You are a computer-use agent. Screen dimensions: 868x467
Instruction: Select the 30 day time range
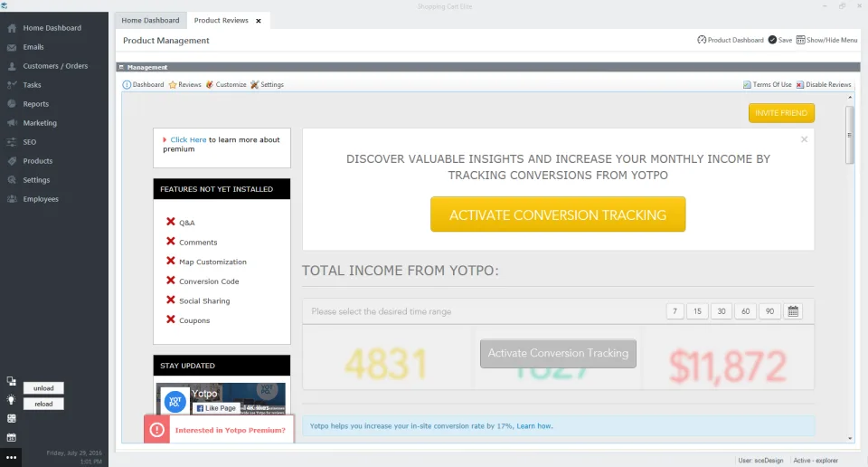[722, 311]
